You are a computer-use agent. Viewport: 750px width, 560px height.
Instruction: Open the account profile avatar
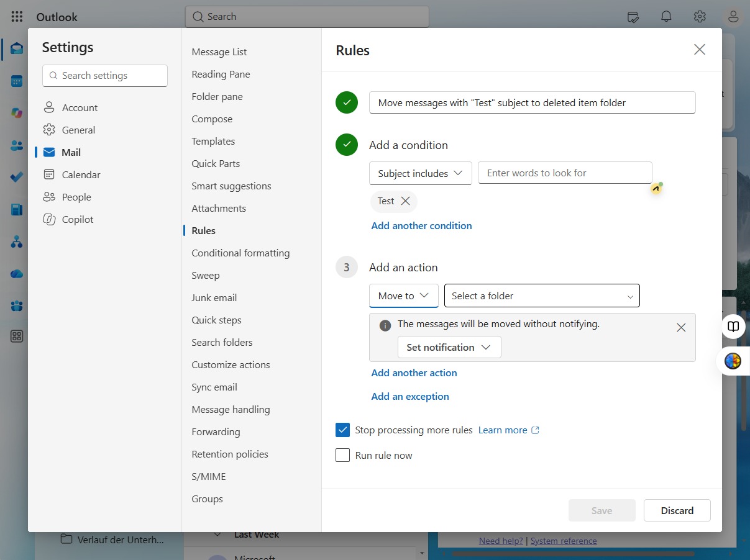point(733,17)
